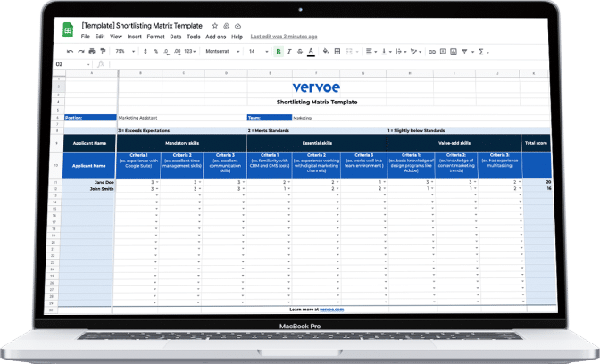Viewport: 600px width, 364px height.
Task: Click the document title to rename
Action: pyautogui.click(x=142, y=26)
